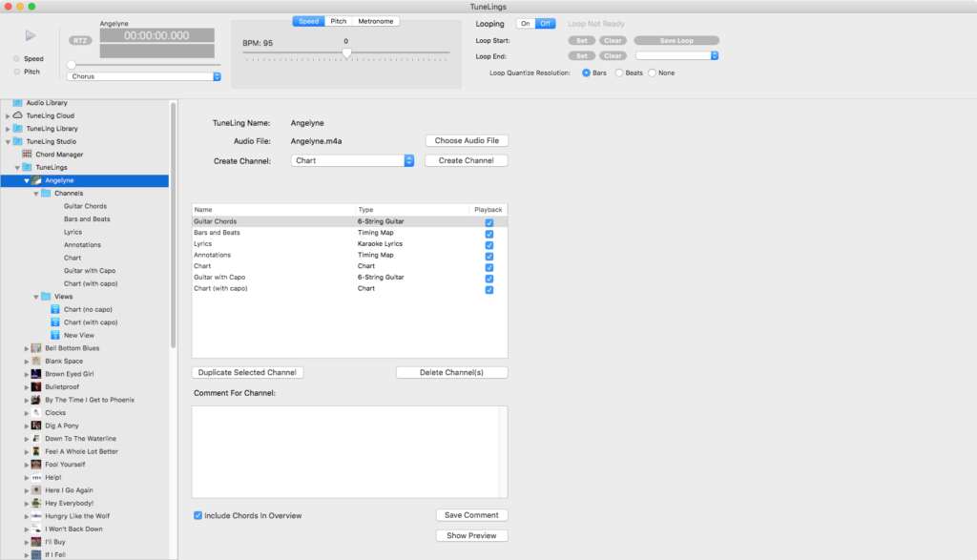Collapse the TuneLing Studio node
This screenshot has width=977, height=560.
(8, 142)
